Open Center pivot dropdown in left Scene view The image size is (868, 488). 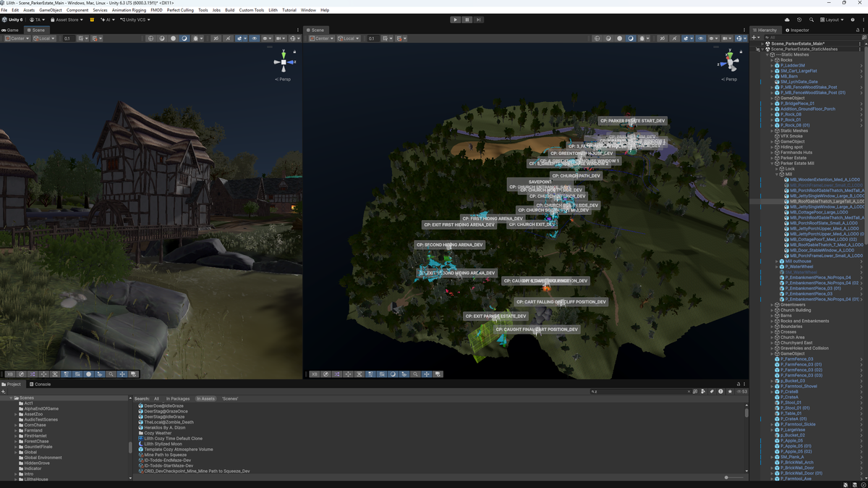click(x=17, y=38)
